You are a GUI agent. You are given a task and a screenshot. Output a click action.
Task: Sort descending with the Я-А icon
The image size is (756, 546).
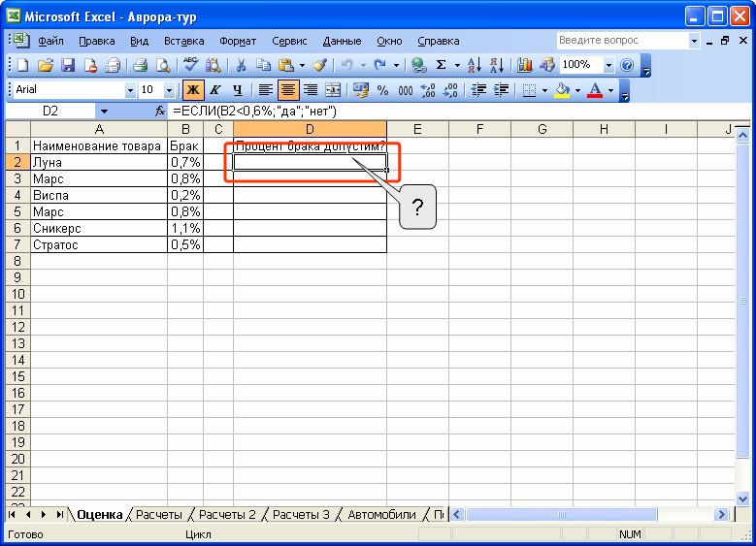[x=497, y=65]
